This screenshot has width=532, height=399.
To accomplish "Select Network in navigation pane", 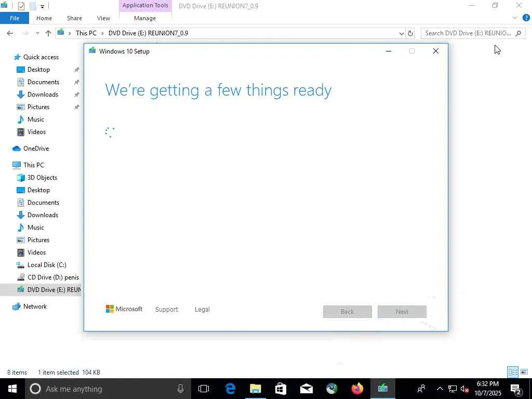I will click(35, 307).
